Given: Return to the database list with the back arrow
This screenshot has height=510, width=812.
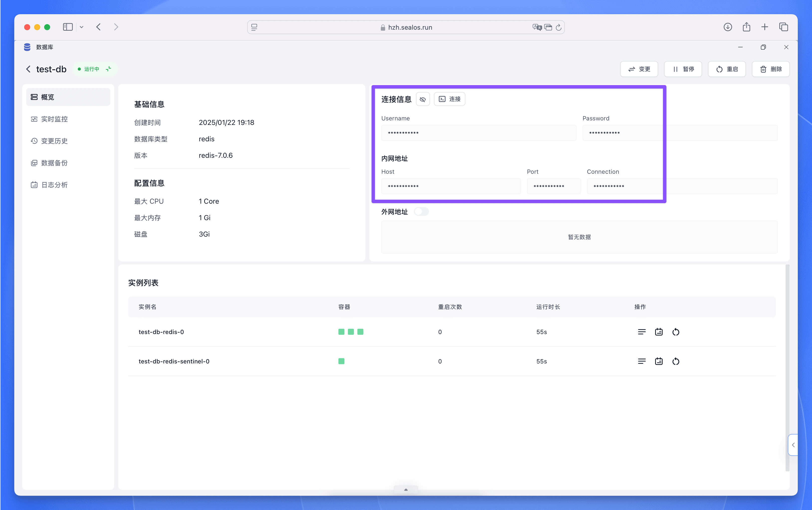Looking at the screenshot, I should pos(28,69).
